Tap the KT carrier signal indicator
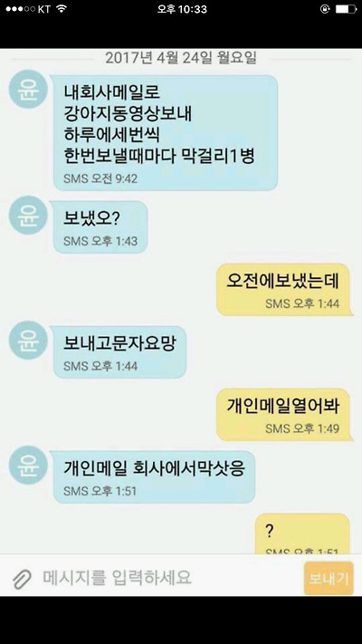 pyautogui.click(x=28, y=9)
